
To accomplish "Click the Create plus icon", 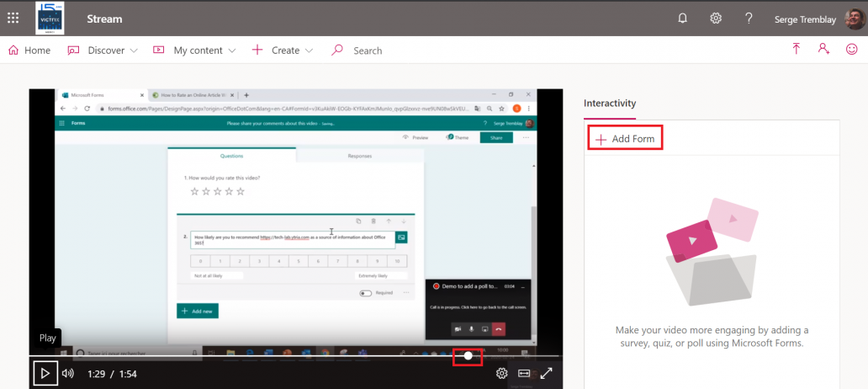I will 257,51.
